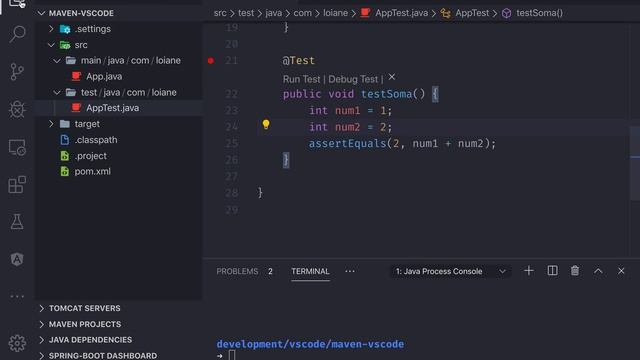
Task: Click line number 25 in gutter
Action: [231, 143]
